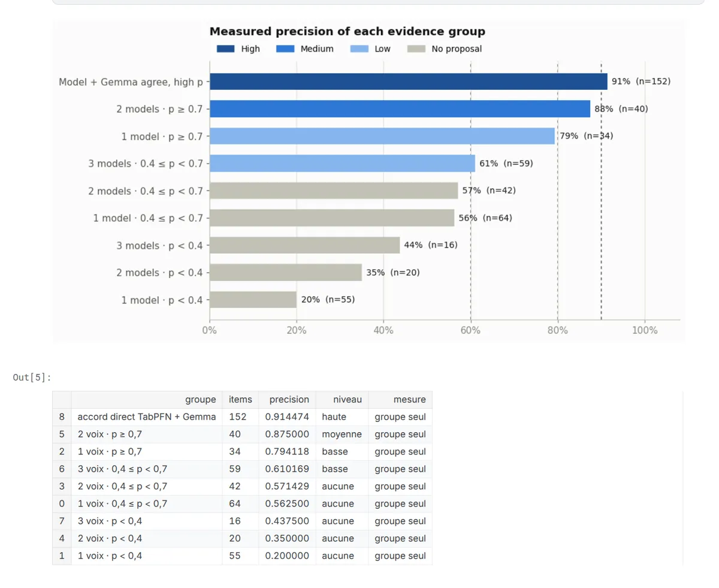Click the '56% (n=64)' bar annotation
Screen dimensions: 719x588
click(x=485, y=218)
